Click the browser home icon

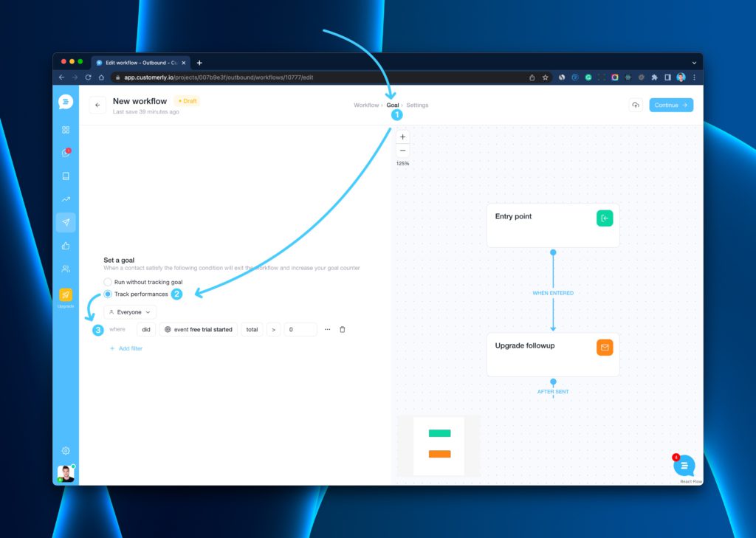(101, 77)
